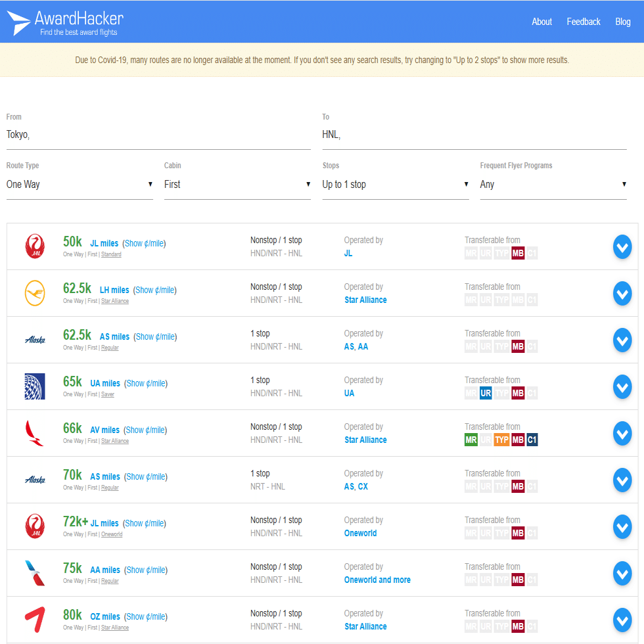This screenshot has height=644, width=644.
Task: Click the Lufthansa logo icon
Action: pyautogui.click(x=35, y=293)
